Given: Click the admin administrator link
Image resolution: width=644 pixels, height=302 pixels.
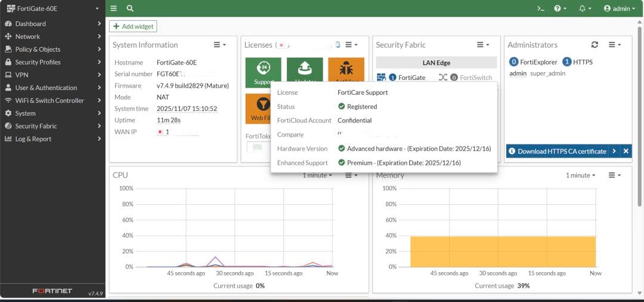Looking at the screenshot, I should (x=518, y=73).
